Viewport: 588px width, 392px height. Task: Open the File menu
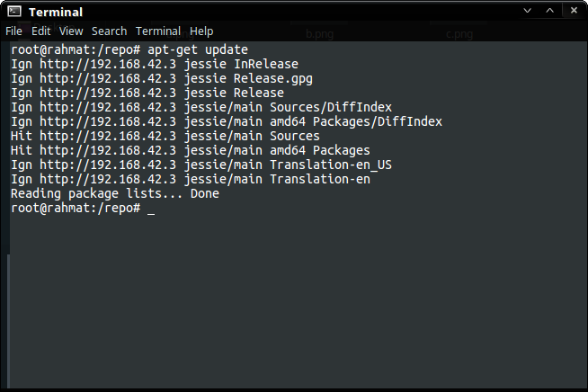point(14,31)
